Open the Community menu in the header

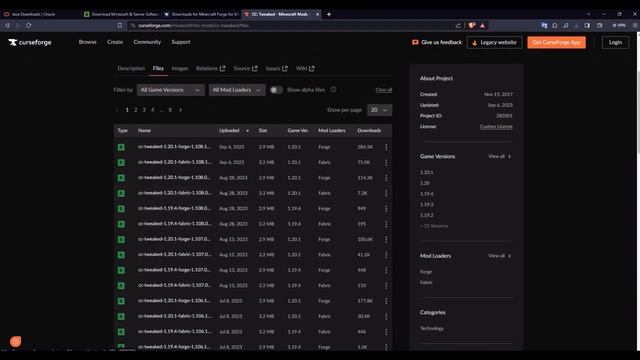tap(147, 42)
